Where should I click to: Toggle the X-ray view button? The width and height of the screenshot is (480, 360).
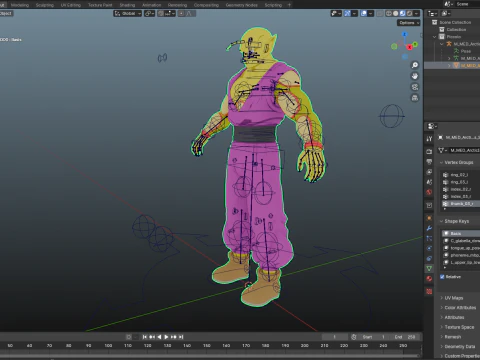[380, 13]
